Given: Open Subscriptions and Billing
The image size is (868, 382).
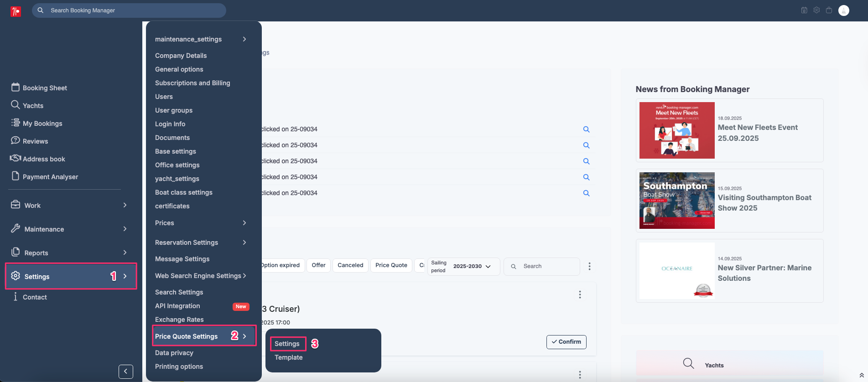Looking at the screenshot, I should pyautogui.click(x=192, y=83).
